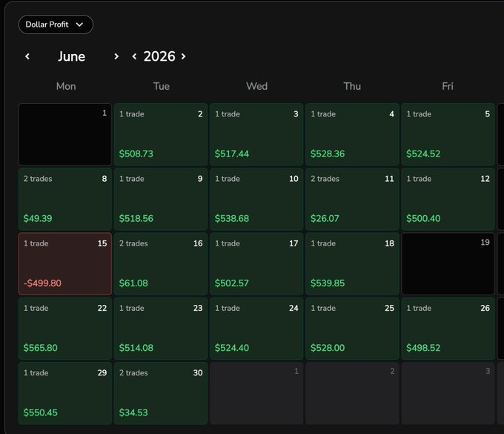Select June 25 cell showing $528.00

pyautogui.click(x=352, y=329)
